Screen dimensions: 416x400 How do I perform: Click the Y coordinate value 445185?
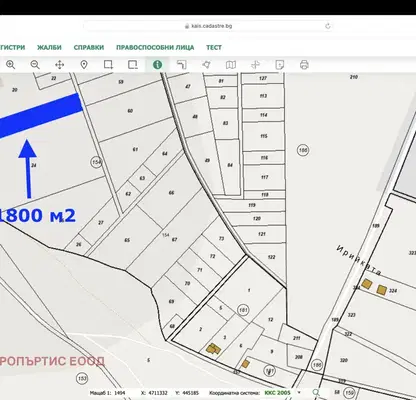(191, 393)
